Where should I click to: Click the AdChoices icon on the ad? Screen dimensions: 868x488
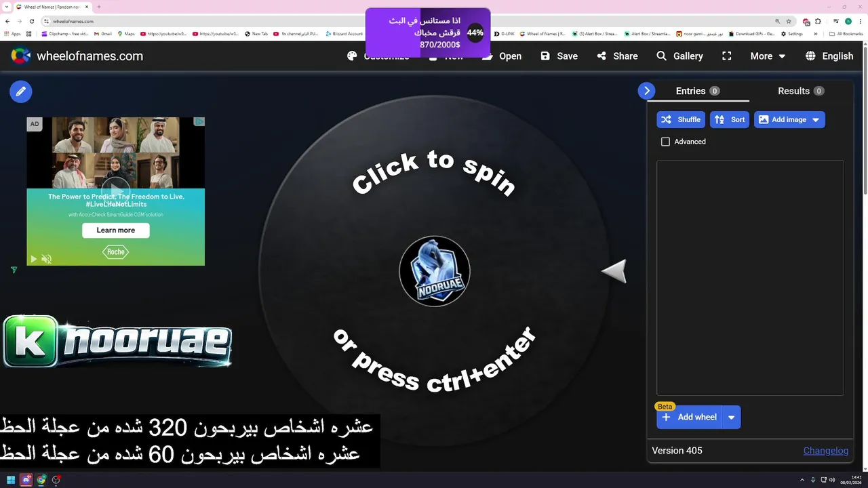199,122
